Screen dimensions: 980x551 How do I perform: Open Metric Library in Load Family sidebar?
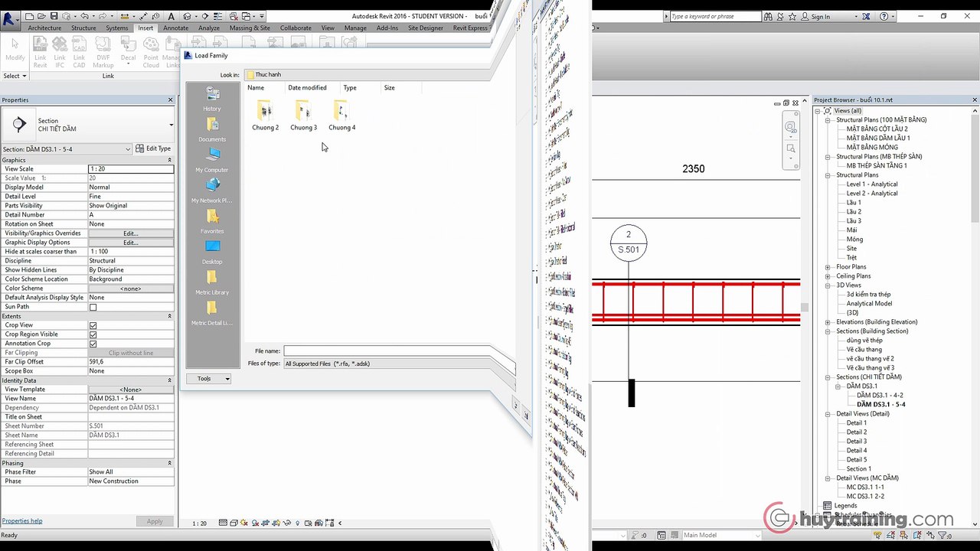pyautogui.click(x=212, y=283)
